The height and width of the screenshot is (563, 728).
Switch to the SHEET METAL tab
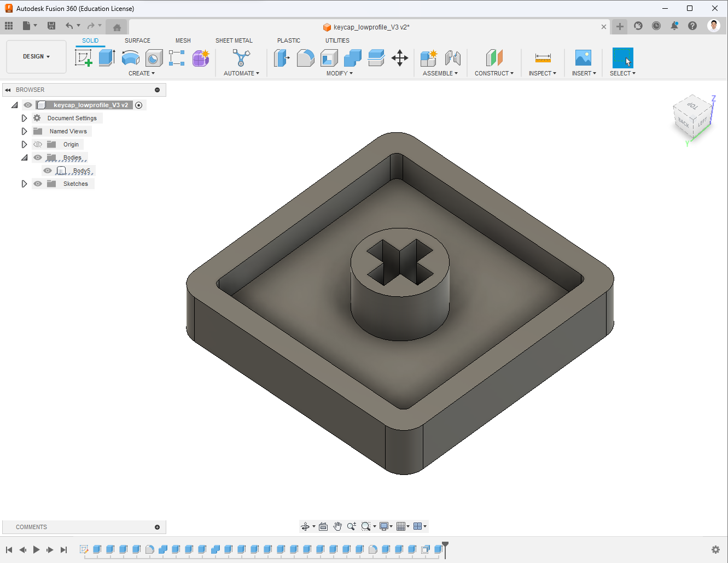[234, 40]
